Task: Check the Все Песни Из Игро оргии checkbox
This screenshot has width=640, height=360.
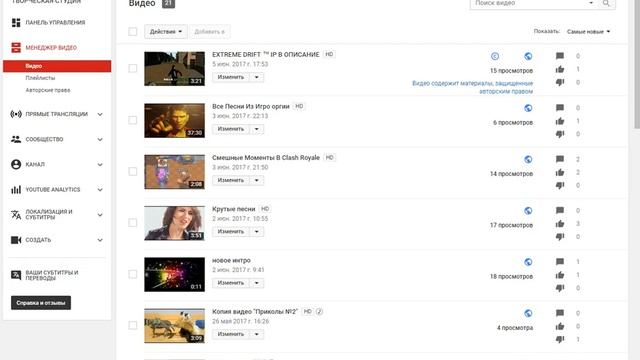Action: click(x=133, y=120)
